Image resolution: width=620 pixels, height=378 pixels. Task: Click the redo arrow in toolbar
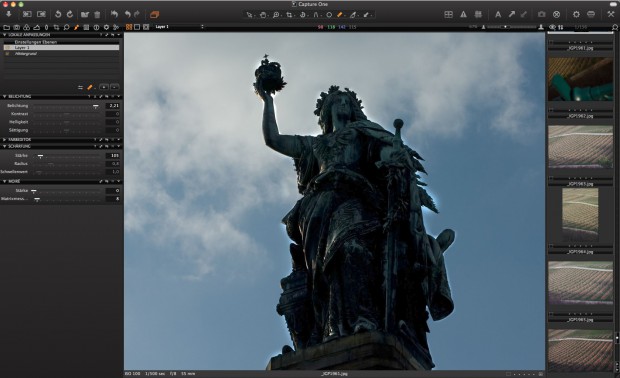[x=137, y=14]
